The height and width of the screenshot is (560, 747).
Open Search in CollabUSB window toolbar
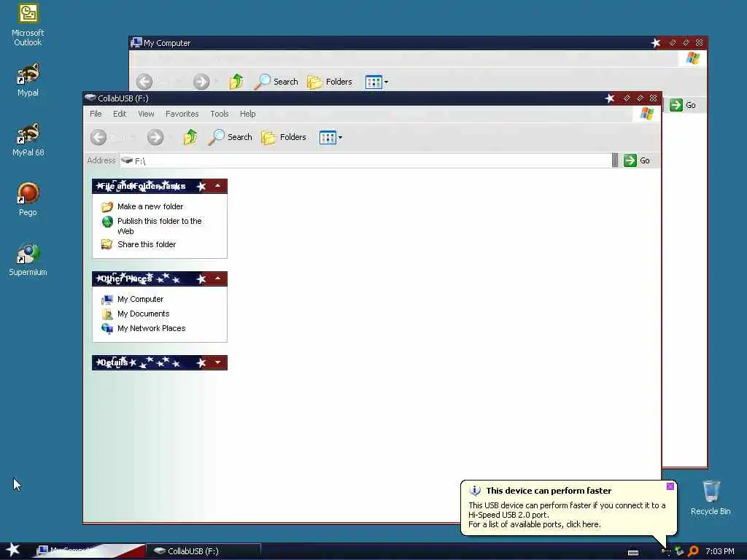(230, 137)
